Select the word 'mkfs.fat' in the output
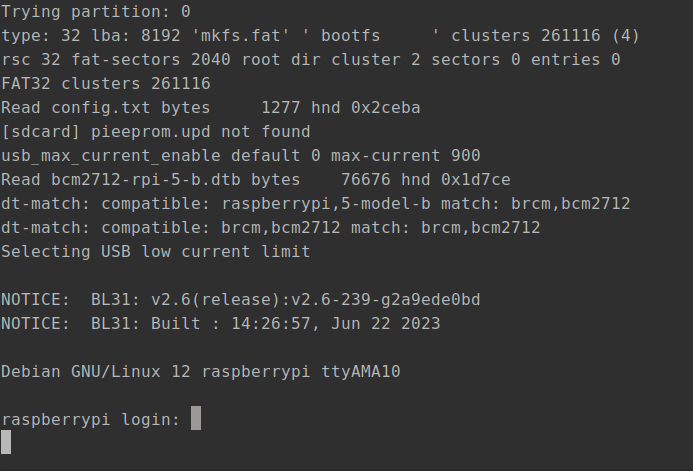The image size is (693, 471). pos(241,35)
